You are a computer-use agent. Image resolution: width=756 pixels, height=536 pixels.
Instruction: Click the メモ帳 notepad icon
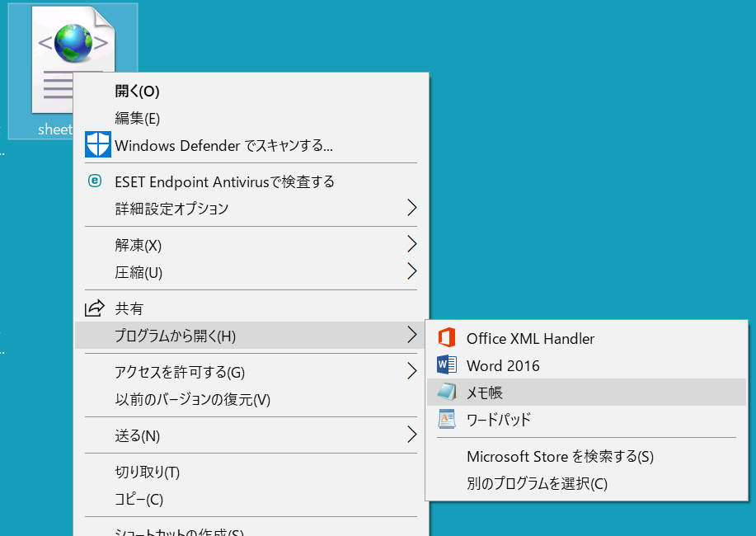coord(447,392)
